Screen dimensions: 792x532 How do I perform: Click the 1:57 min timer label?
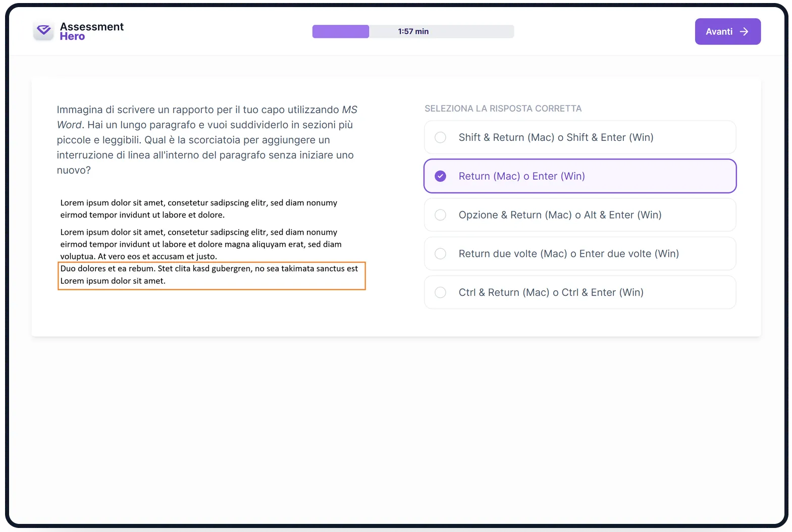(413, 31)
